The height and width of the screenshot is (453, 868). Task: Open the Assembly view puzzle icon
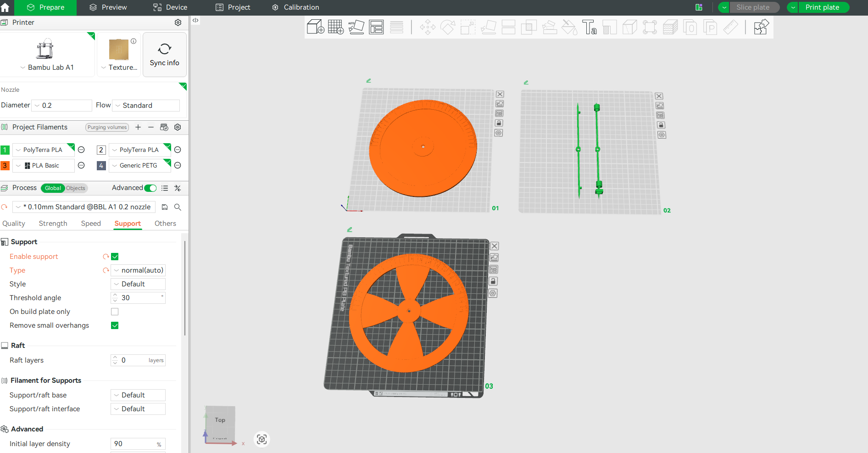(x=761, y=27)
